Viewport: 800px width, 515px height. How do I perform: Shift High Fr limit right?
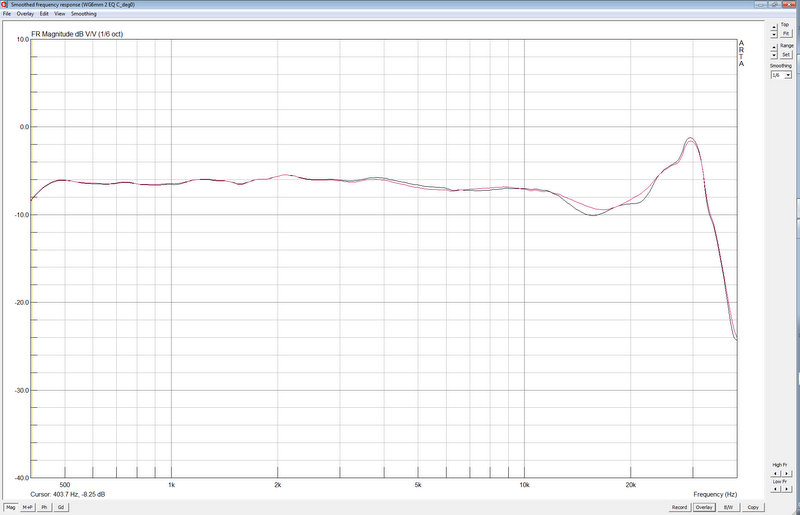pos(786,474)
